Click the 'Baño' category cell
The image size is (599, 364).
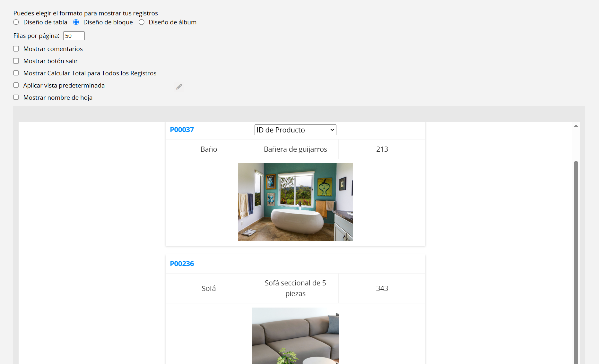click(x=209, y=149)
